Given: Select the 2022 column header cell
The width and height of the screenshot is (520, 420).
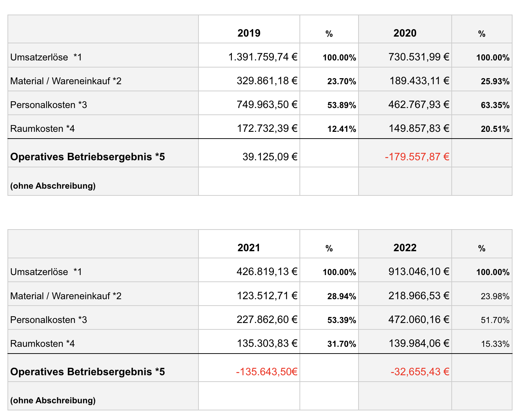Looking at the screenshot, I should coord(405,244).
